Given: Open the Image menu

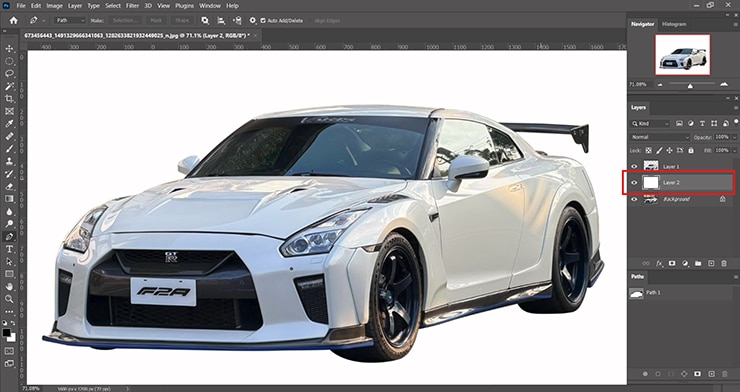Looking at the screenshot, I should tap(54, 6).
